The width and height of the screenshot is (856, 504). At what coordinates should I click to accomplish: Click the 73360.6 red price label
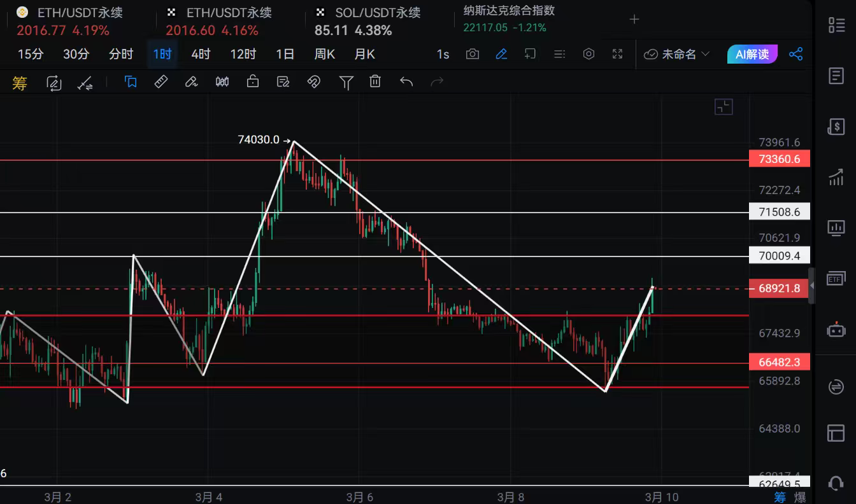pyautogui.click(x=780, y=159)
